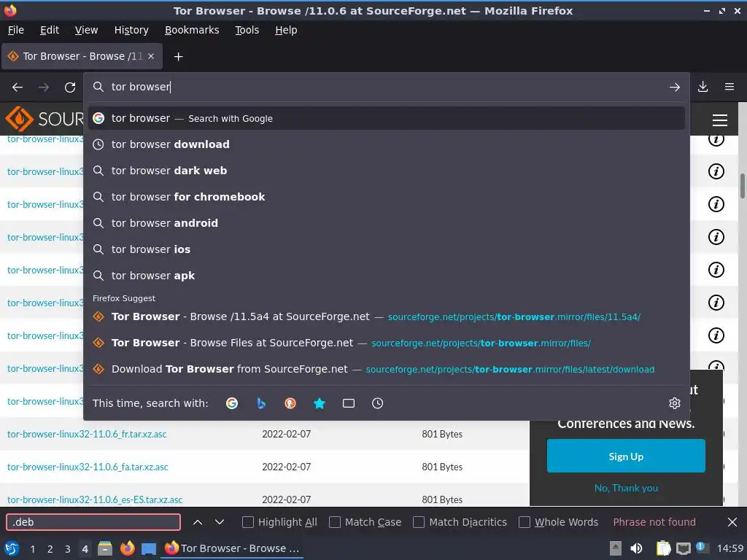The image size is (747, 560).
Task: Select the Tor Browser tab
Action: (82, 56)
